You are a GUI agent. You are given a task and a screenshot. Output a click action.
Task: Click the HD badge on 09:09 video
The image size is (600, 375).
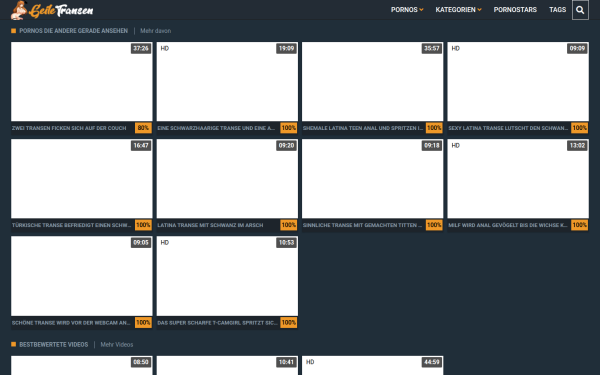455,48
